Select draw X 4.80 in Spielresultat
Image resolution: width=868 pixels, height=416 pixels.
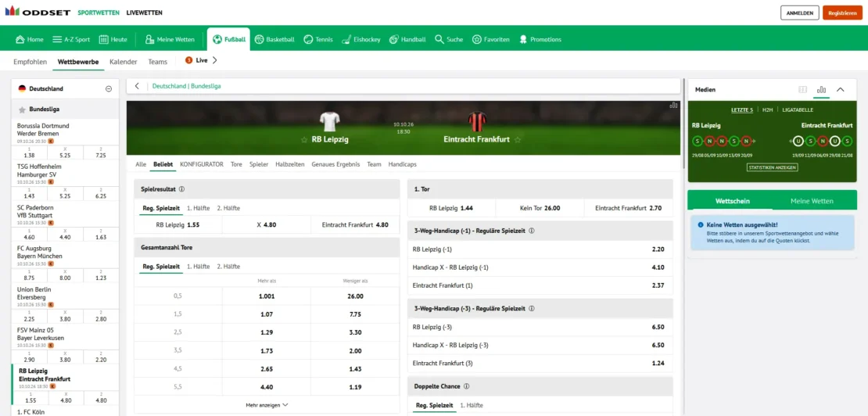(x=267, y=225)
